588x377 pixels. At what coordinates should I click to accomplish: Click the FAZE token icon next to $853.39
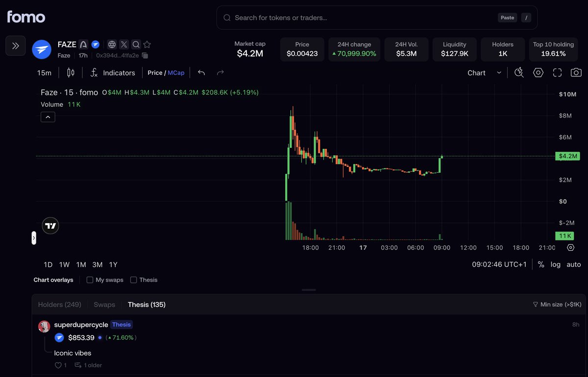[x=59, y=337]
